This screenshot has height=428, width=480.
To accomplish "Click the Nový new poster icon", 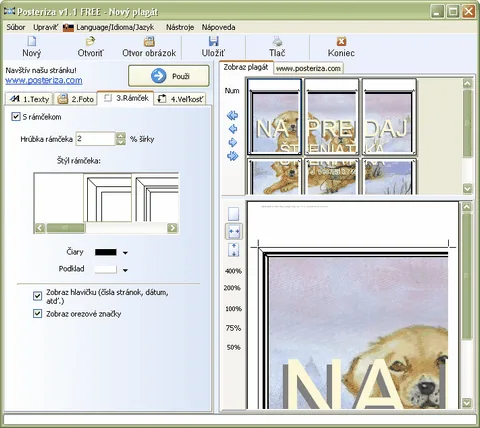I will [32, 41].
